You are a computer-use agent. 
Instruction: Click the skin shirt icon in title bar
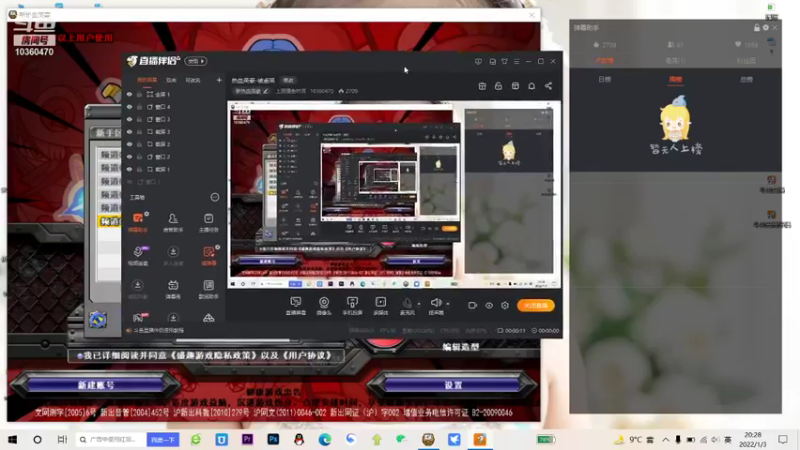[505, 61]
